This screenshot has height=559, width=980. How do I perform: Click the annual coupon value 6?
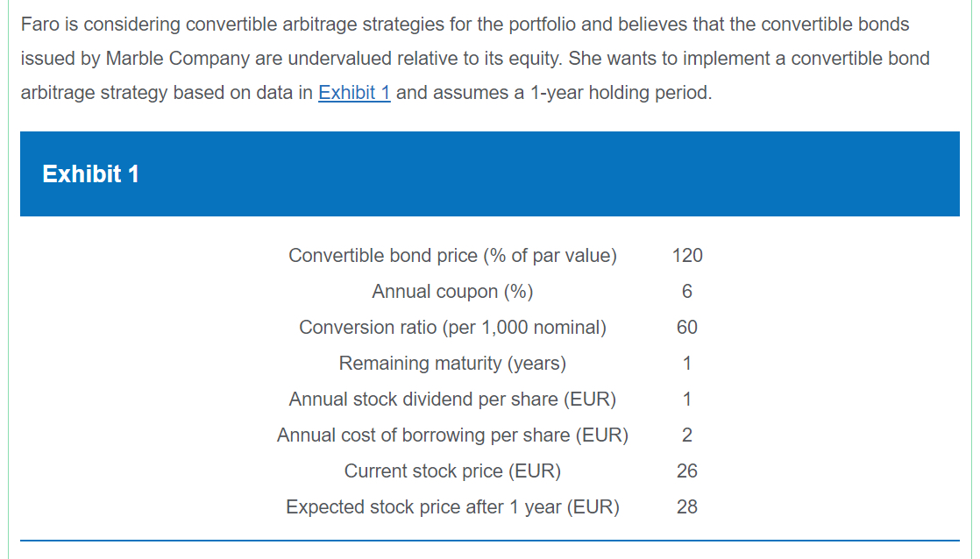tap(687, 292)
